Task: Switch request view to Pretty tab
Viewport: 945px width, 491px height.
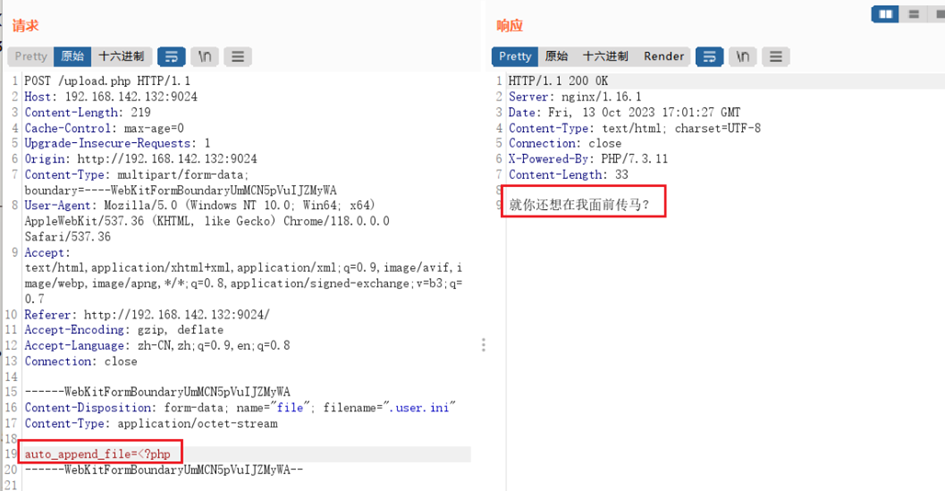Action: click(x=31, y=57)
